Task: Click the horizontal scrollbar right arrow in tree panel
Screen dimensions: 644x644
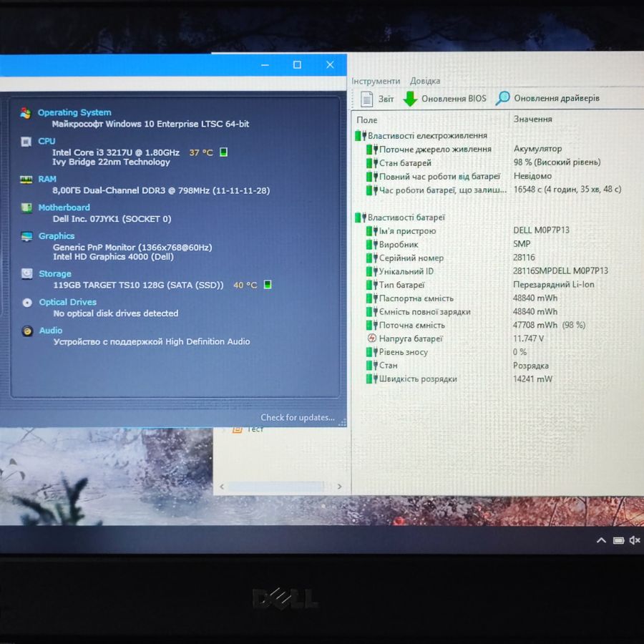Action: tap(339, 487)
